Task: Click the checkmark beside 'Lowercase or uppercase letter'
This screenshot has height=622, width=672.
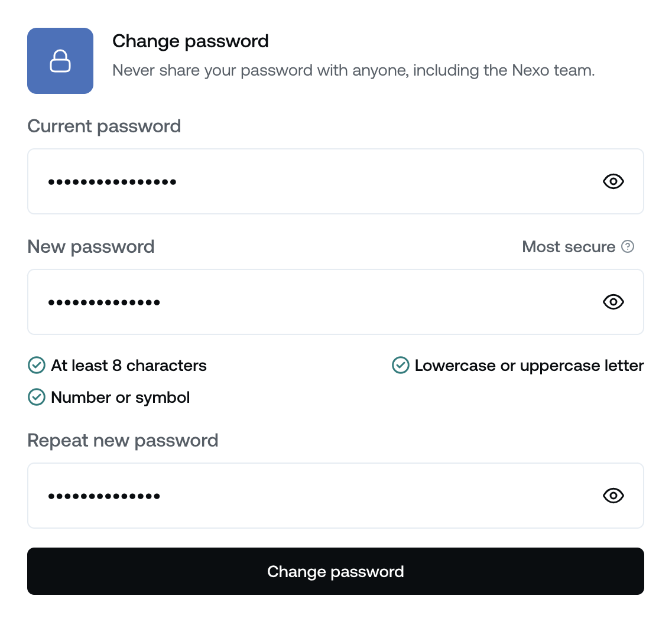Action: click(x=401, y=365)
